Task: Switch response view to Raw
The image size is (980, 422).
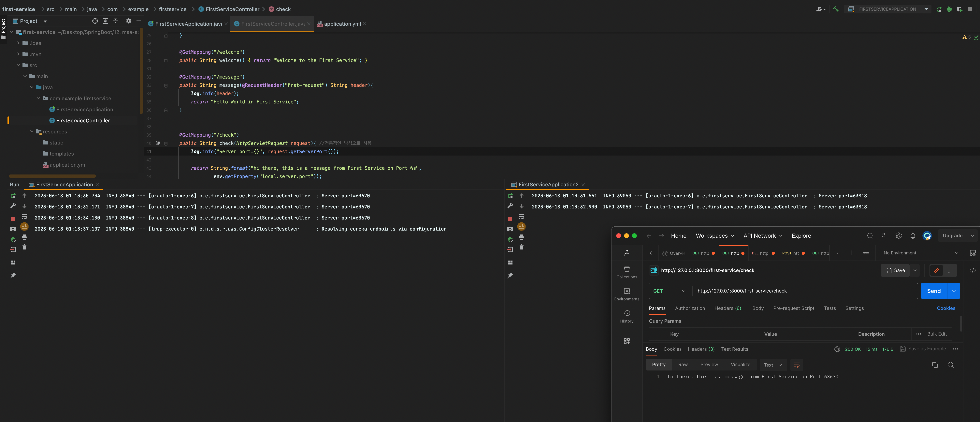Action: 683,365
